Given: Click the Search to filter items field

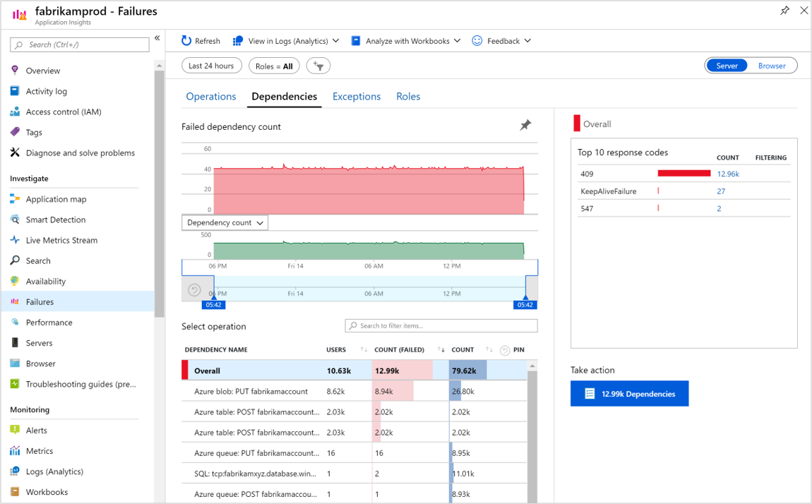Looking at the screenshot, I should pyautogui.click(x=441, y=325).
